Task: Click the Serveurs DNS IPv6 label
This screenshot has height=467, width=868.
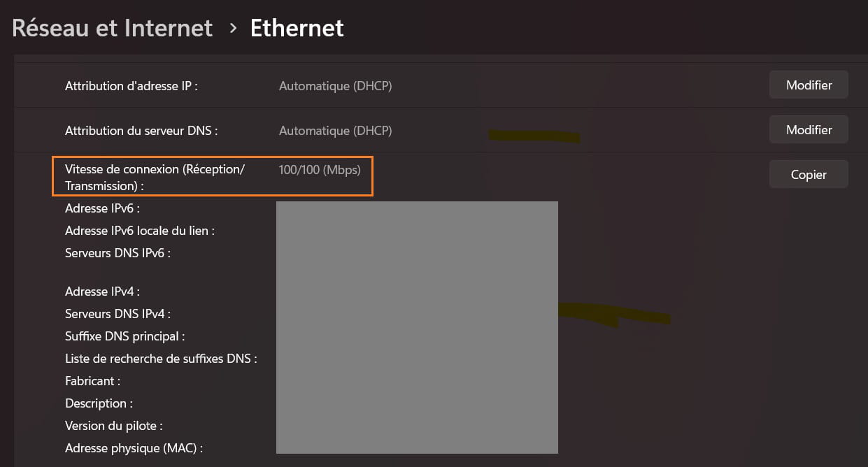Action: coord(118,253)
